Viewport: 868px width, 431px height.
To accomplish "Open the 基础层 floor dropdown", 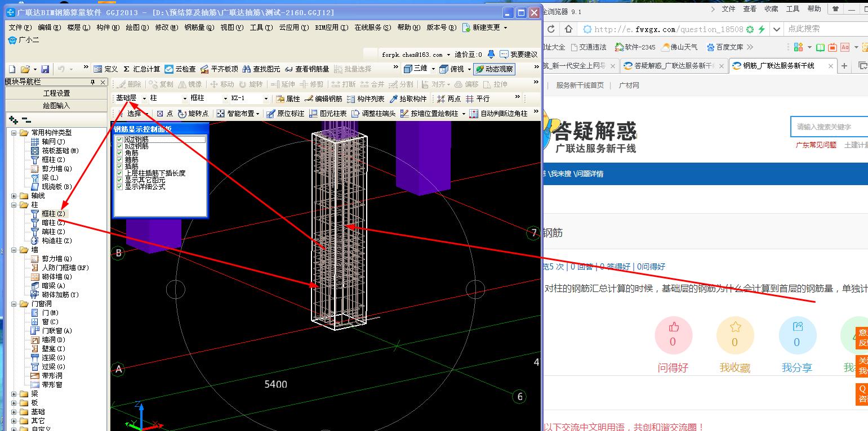I will pyautogui.click(x=144, y=98).
